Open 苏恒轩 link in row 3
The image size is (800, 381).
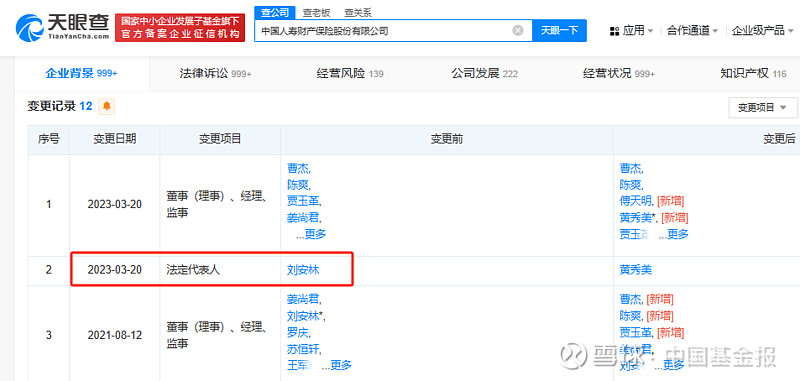point(303,349)
